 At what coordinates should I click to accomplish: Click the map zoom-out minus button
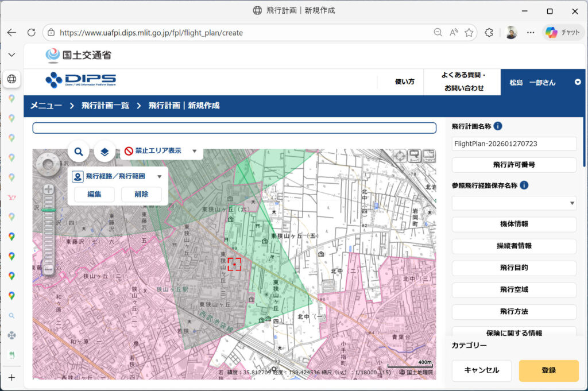pyautogui.click(x=49, y=268)
